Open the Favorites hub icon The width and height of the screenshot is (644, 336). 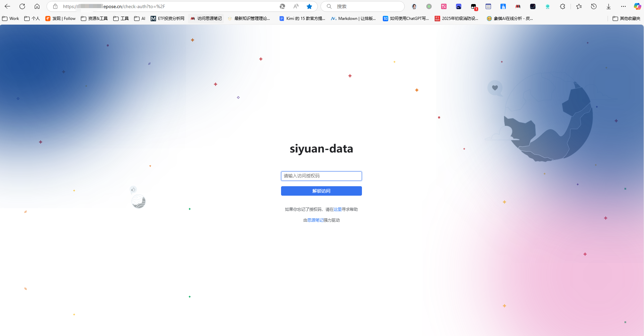tap(579, 6)
